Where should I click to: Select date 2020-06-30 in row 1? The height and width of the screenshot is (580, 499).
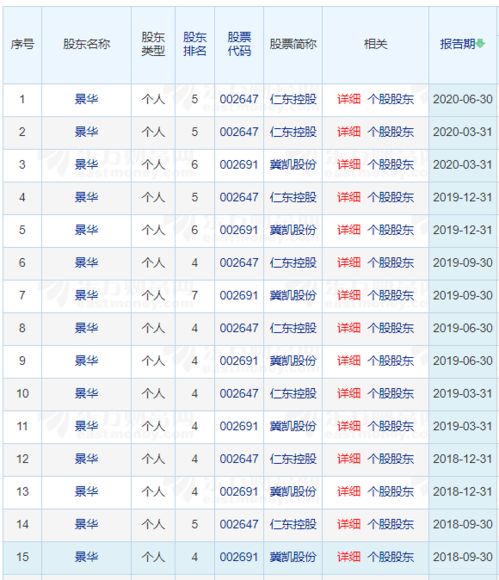[x=463, y=99]
